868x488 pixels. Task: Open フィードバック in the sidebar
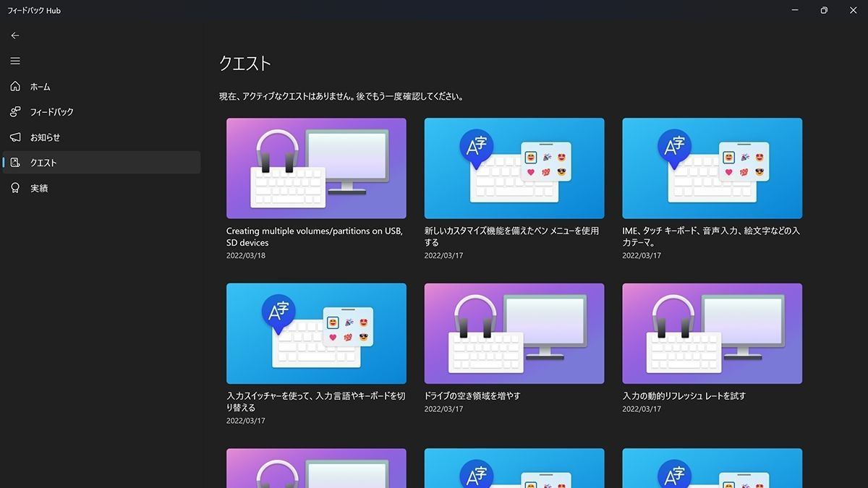click(x=101, y=112)
